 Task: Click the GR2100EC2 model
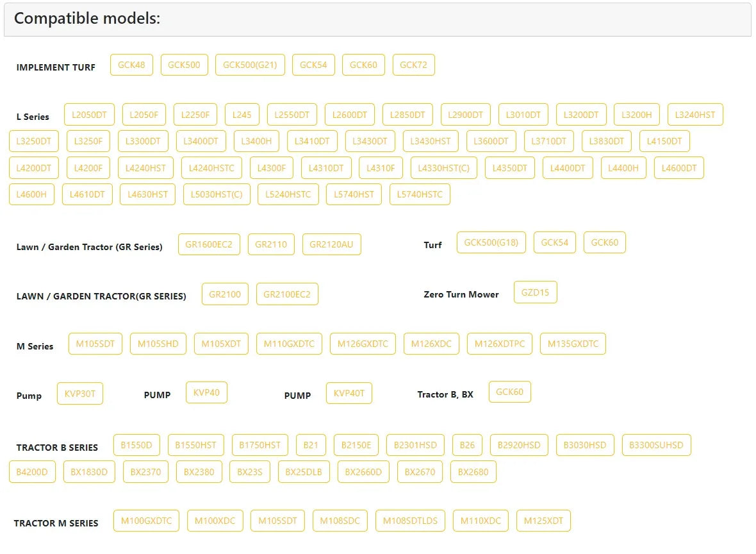point(287,294)
